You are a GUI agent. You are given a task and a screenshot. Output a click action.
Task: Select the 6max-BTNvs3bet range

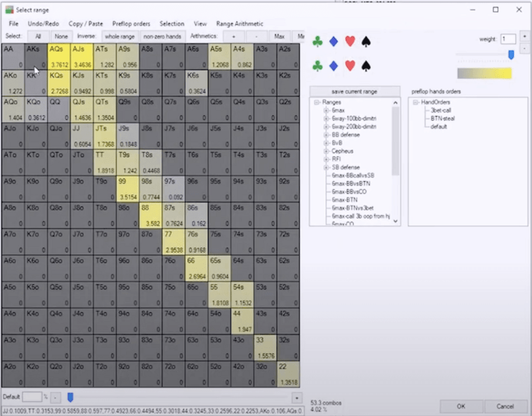353,208
